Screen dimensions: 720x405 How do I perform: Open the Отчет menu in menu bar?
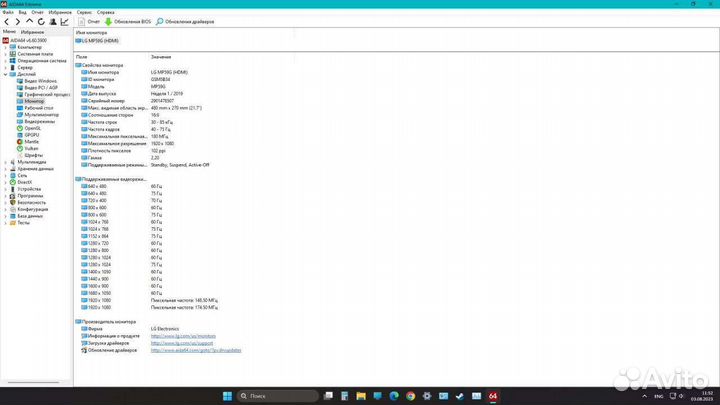click(38, 12)
